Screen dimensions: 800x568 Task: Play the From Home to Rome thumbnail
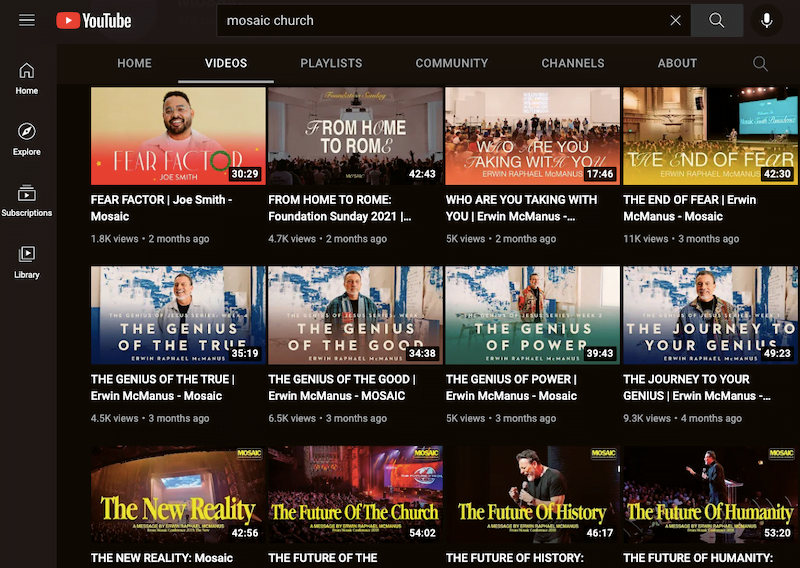point(356,136)
